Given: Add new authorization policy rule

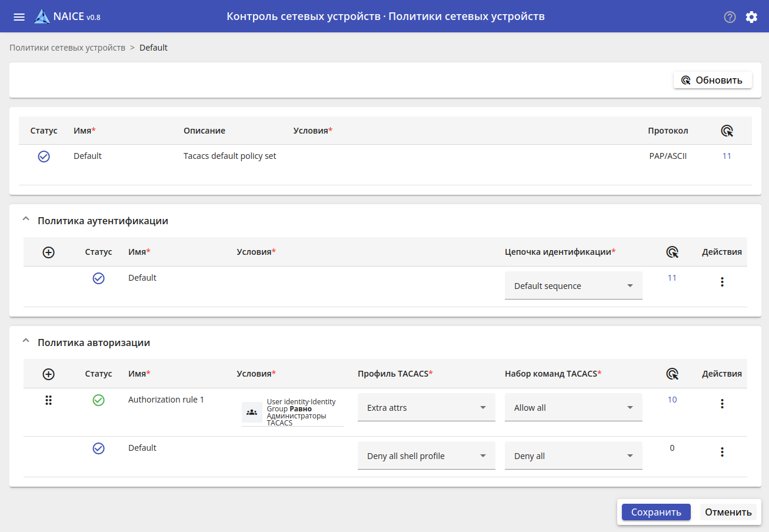Looking at the screenshot, I should [49, 374].
